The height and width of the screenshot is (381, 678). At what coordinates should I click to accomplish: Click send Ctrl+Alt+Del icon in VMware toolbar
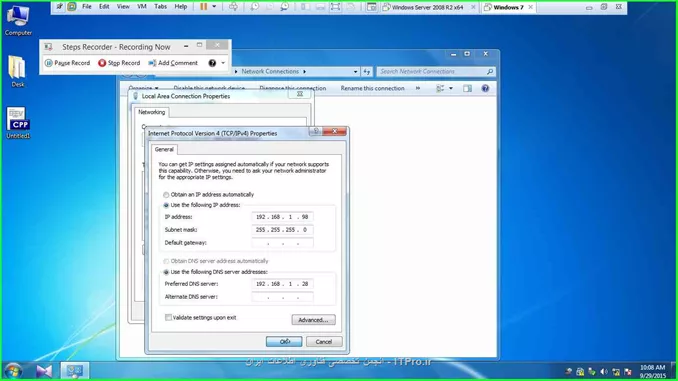(233, 6)
